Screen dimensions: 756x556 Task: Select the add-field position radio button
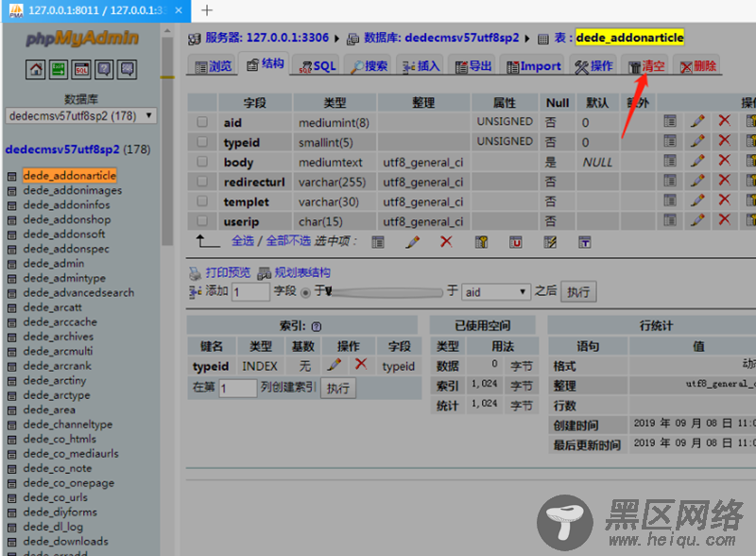[305, 292]
